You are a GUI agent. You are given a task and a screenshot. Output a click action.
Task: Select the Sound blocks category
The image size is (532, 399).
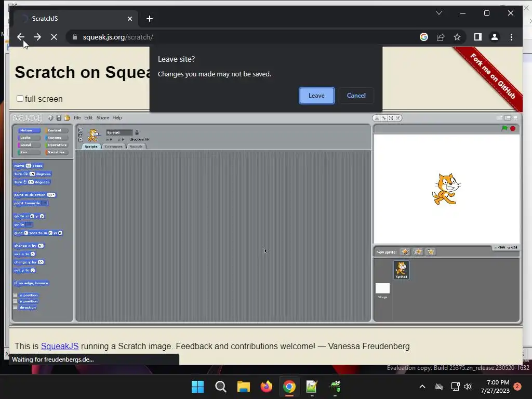29,145
